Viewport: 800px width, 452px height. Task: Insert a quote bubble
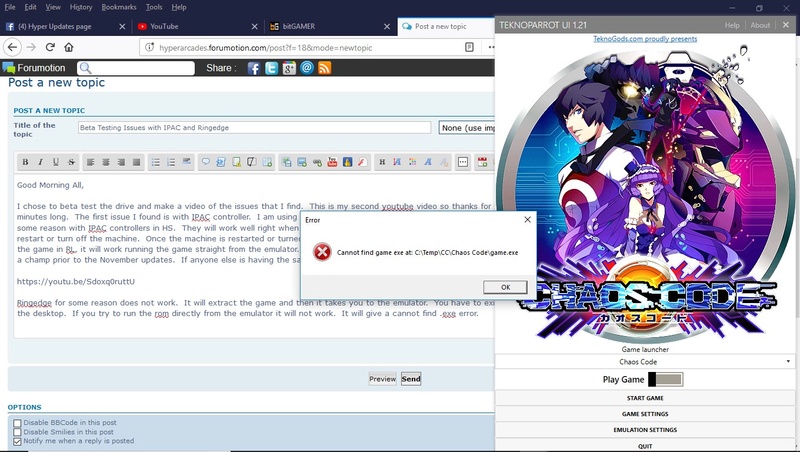[206, 162]
